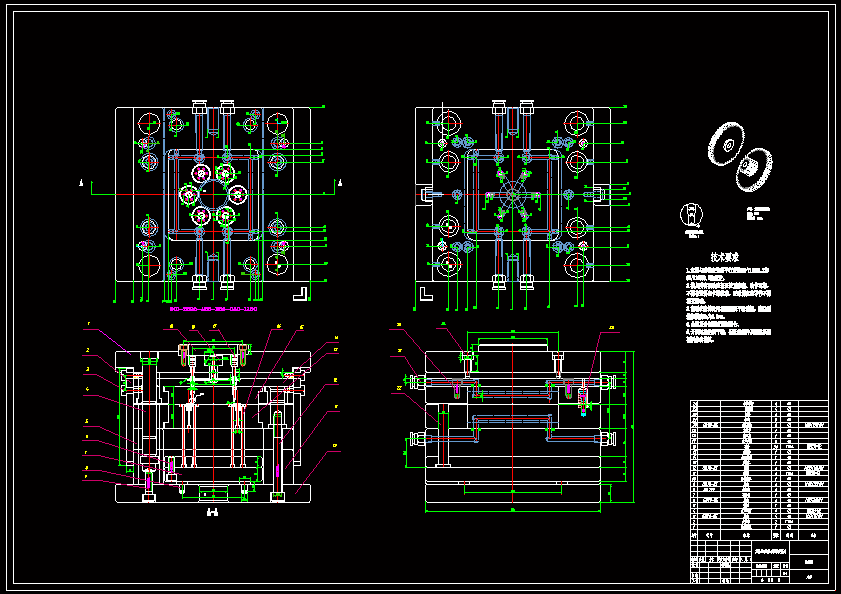Select the left A section-cut marker
Viewport: 841px width, 594px height.
point(82,184)
